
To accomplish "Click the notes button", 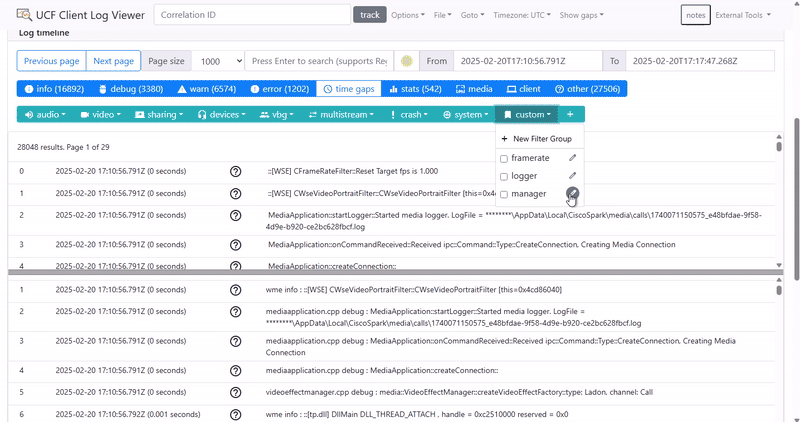I will [x=695, y=15].
